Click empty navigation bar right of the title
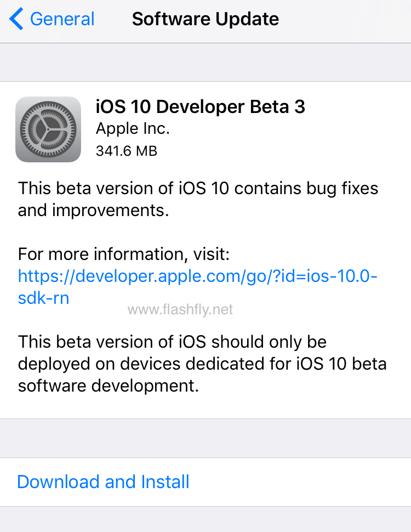 [x=351, y=20]
